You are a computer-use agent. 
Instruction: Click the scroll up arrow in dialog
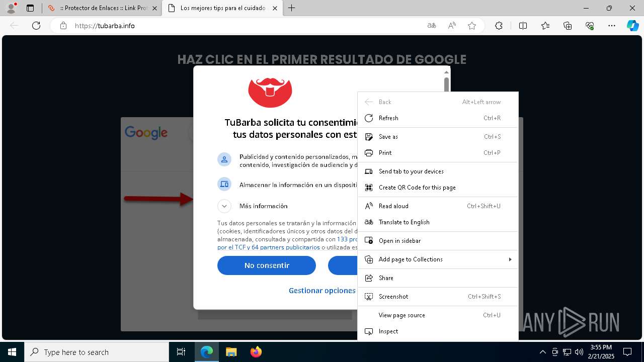click(x=446, y=72)
